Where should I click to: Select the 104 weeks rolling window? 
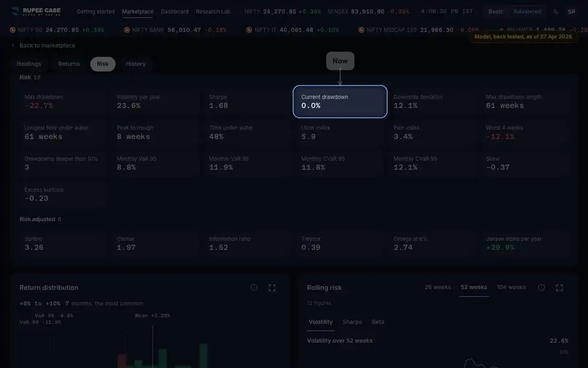click(512, 287)
